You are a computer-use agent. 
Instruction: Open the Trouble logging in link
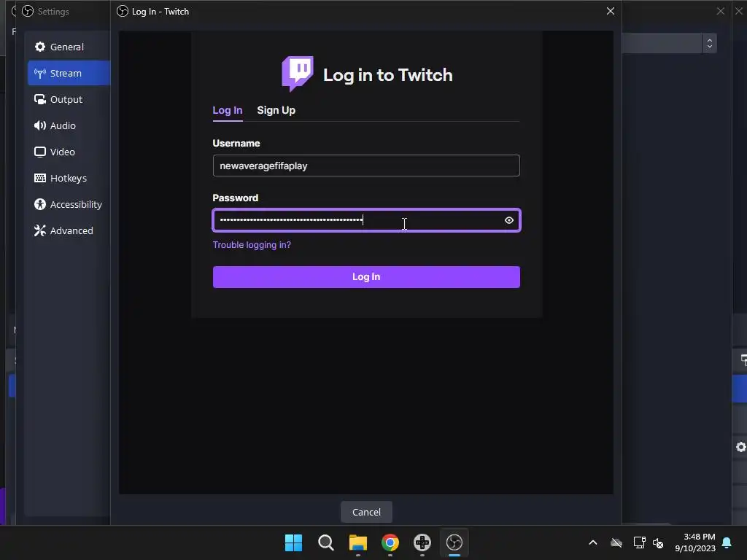pyautogui.click(x=252, y=245)
